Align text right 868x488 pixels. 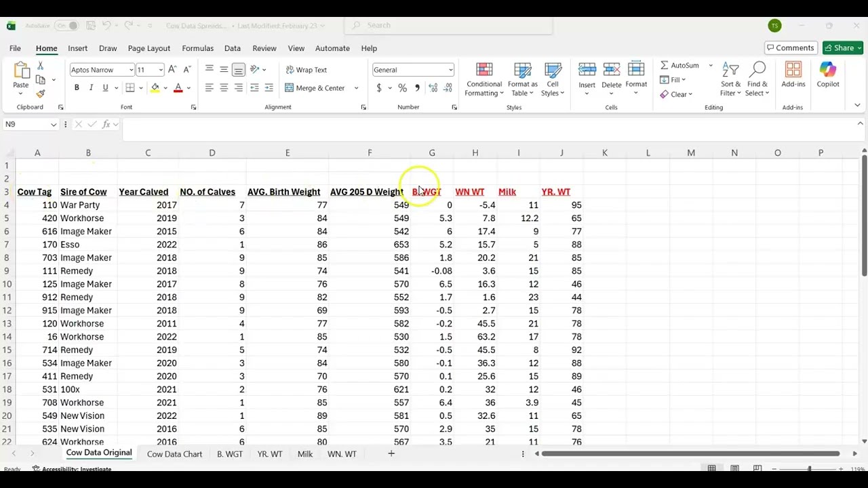238,87
